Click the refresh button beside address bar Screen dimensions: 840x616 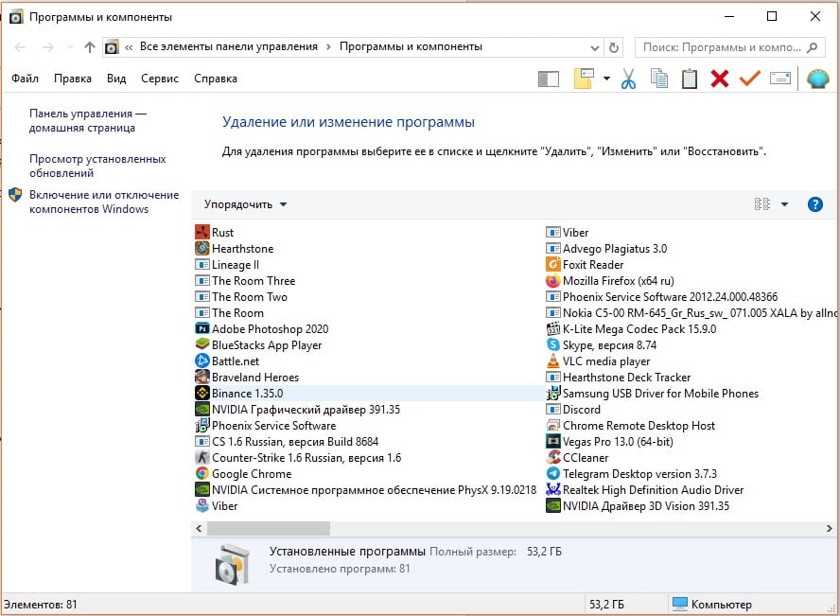(615, 47)
